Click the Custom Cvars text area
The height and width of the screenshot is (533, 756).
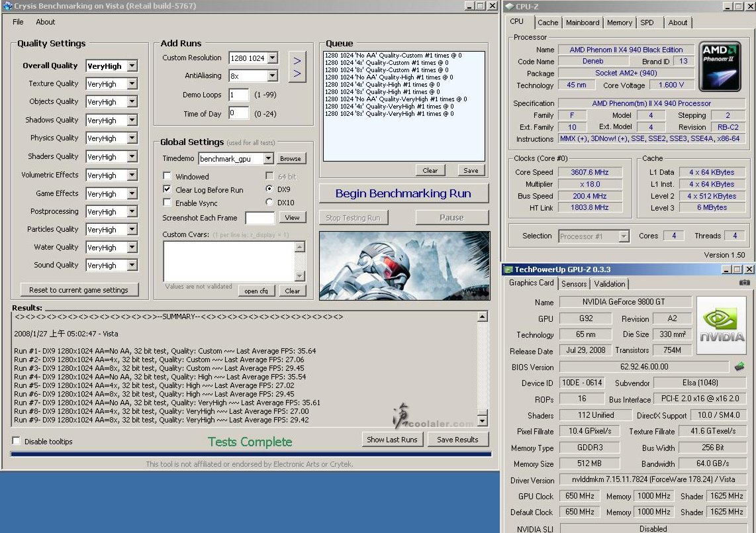click(229, 262)
